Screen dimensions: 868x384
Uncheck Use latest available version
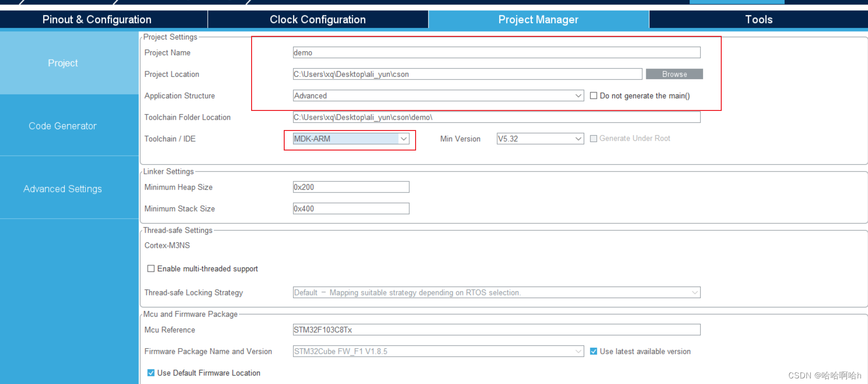[x=594, y=351]
